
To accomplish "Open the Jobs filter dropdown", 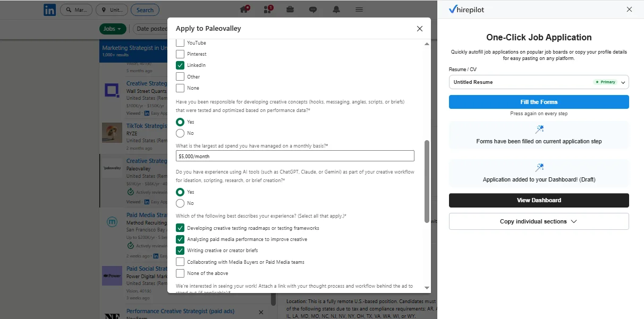I will tap(113, 29).
